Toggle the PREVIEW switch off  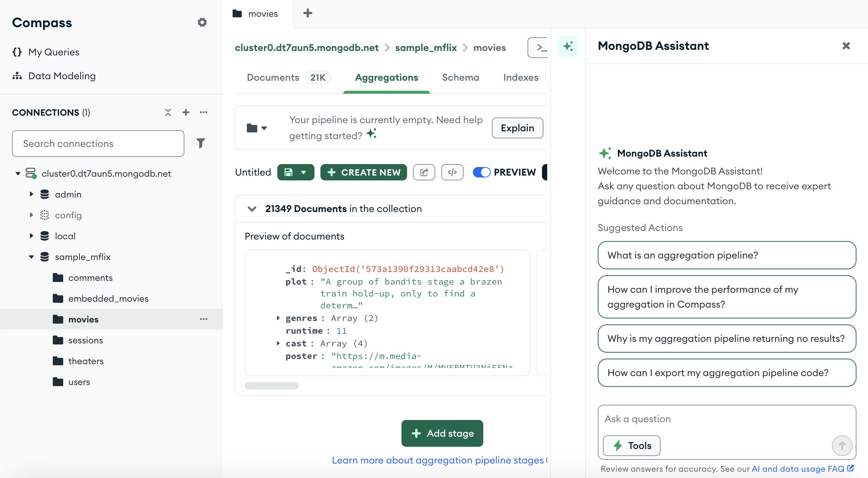[481, 172]
